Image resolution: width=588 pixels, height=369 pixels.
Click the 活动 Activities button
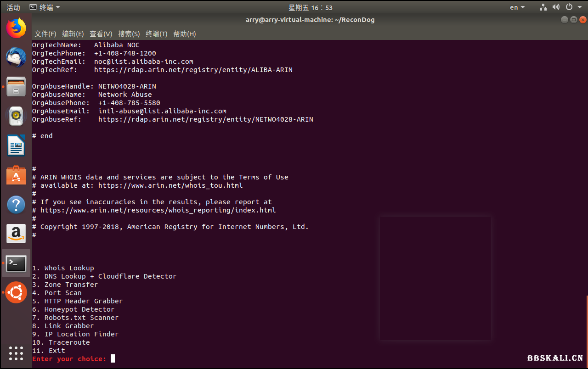[13, 7]
